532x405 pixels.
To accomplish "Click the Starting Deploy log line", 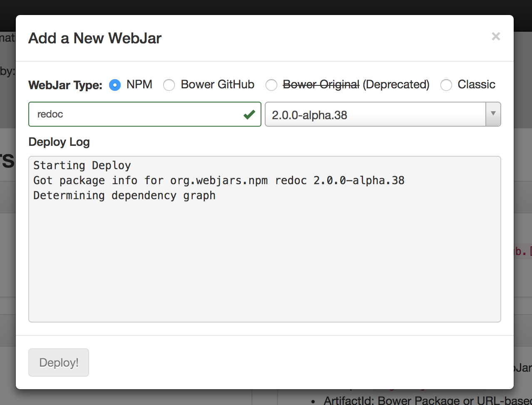I will 82,165.
